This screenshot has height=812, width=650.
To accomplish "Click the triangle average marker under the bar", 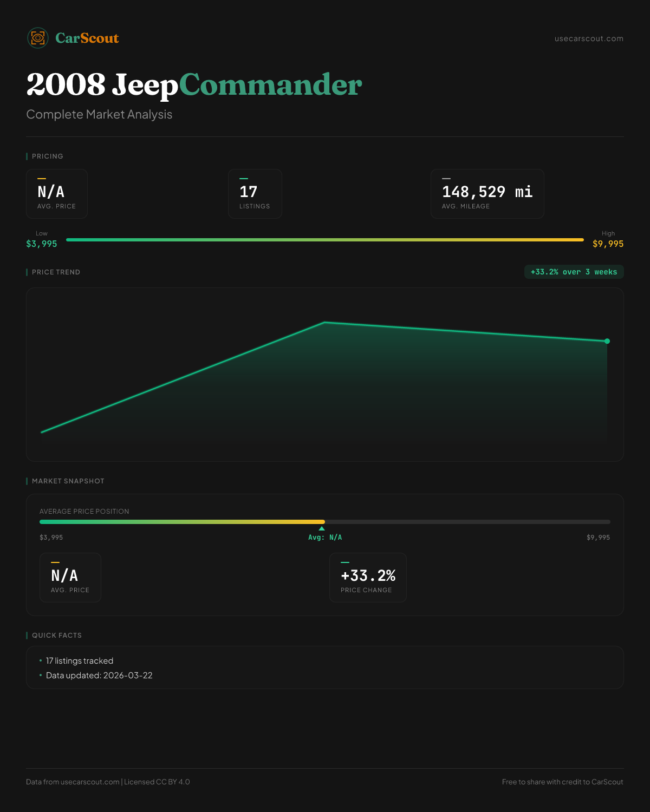I will [x=322, y=528].
